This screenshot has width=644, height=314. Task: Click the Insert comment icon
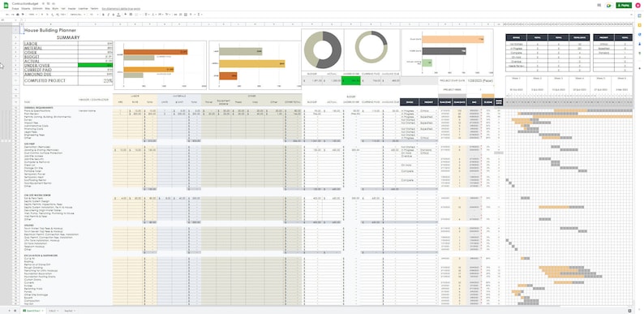(x=180, y=15)
